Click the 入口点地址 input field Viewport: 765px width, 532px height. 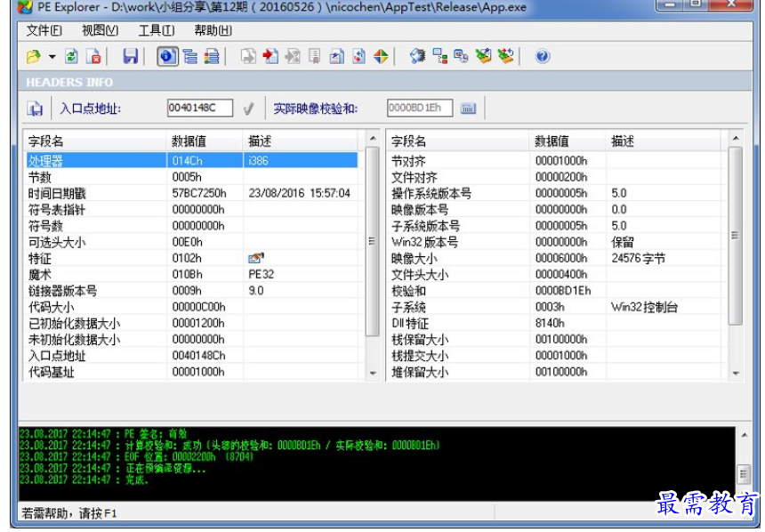tap(199, 109)
